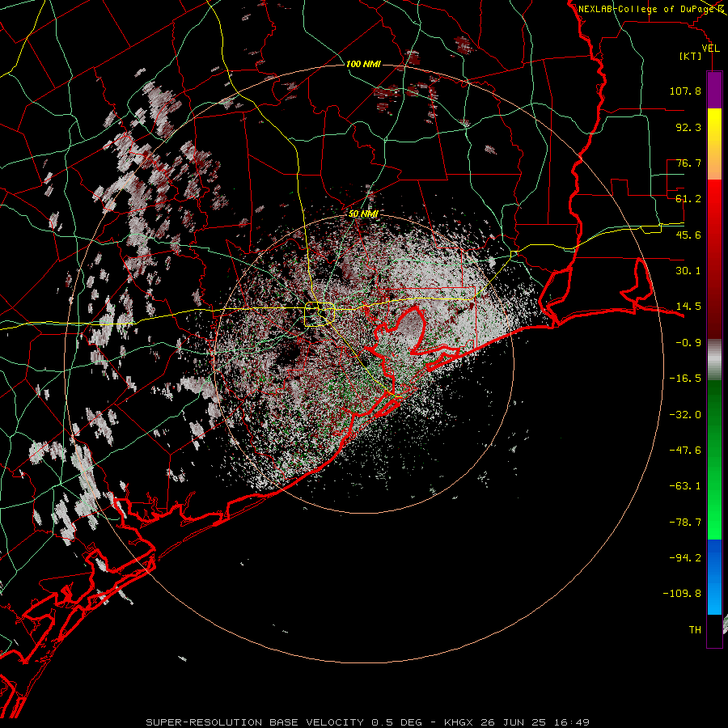
Task: Click the -94.2 velocity legend value
Action: click(685, 557)
